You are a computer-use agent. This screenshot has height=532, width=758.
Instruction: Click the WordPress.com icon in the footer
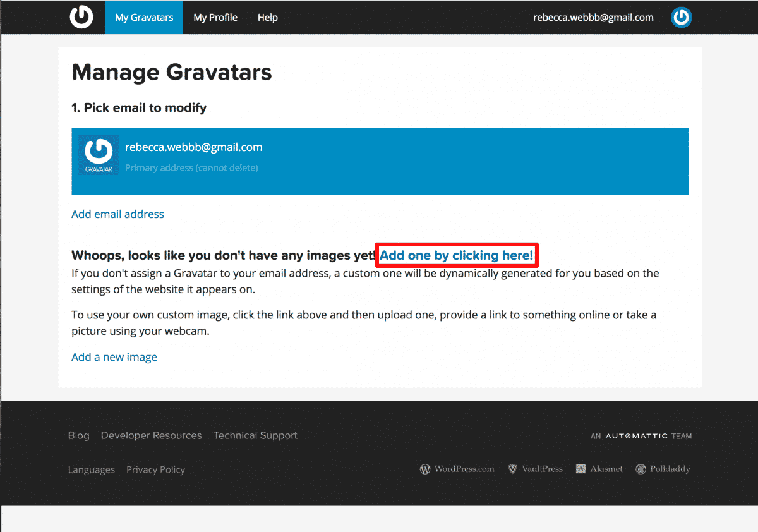(425, 469)
